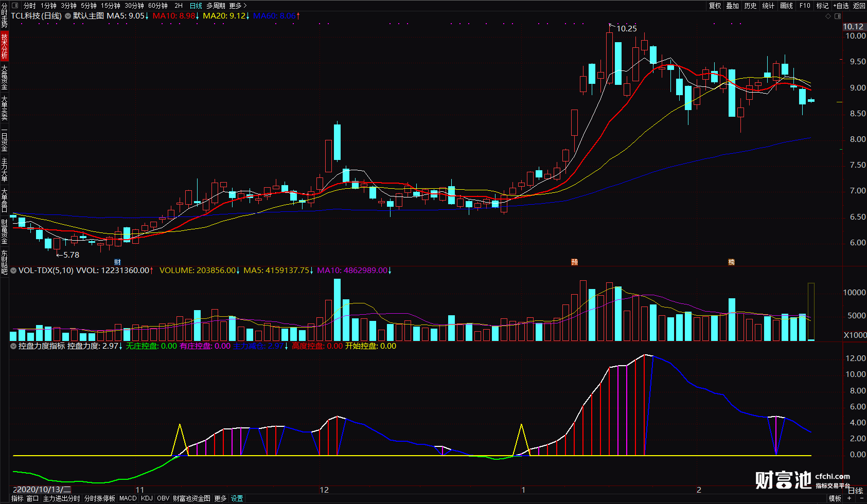Select 技术分析 in left sidebar

coord(4,46)
